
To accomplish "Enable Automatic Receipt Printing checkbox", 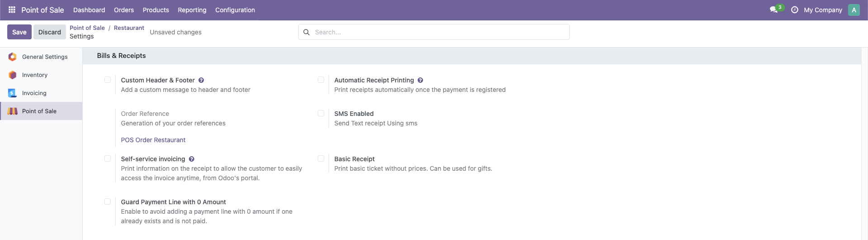I will 321,80.
